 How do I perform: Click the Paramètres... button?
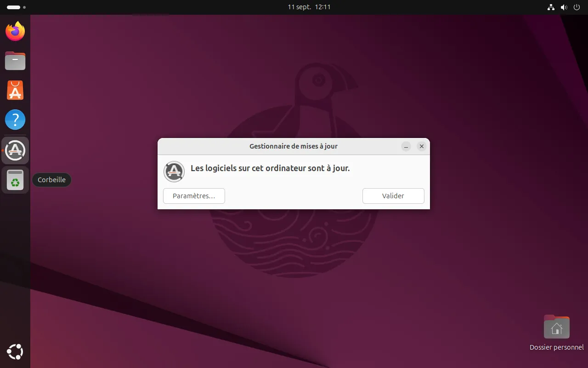click(194, 196)
